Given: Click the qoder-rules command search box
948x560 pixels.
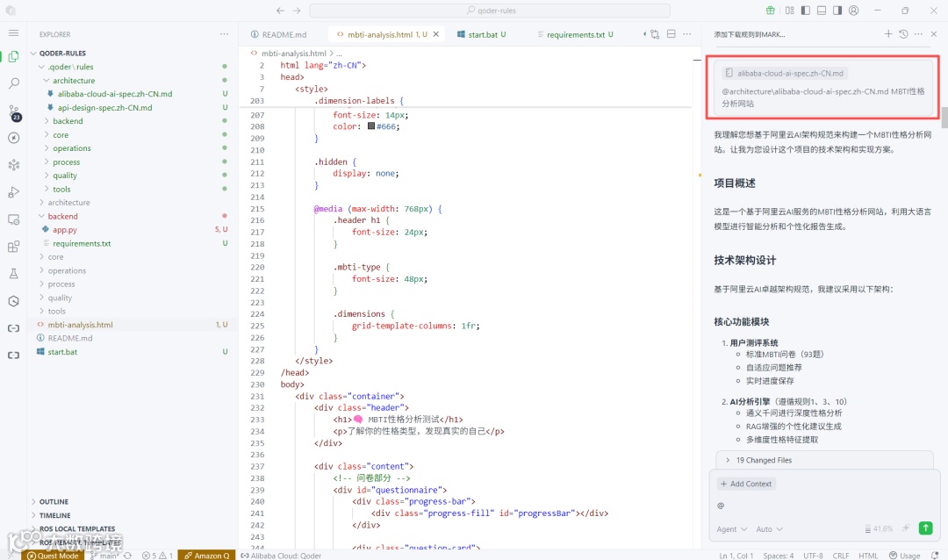Looking at the screenshot, I should pyautogui.click(x=490, y=11).
